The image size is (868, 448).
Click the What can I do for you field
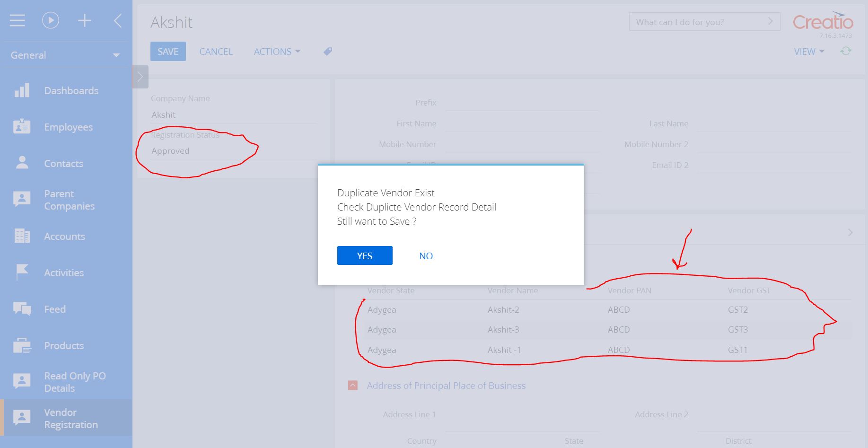coord(704,22)
